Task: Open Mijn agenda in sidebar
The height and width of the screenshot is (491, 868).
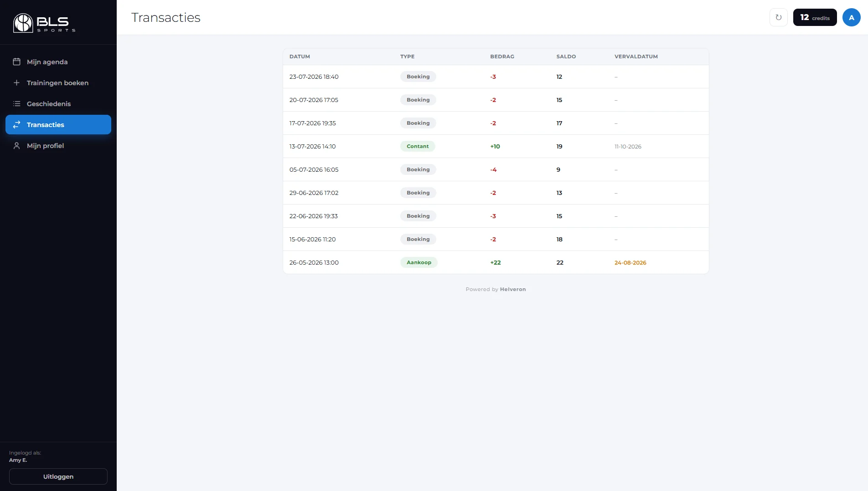Action: pos(58,61)
